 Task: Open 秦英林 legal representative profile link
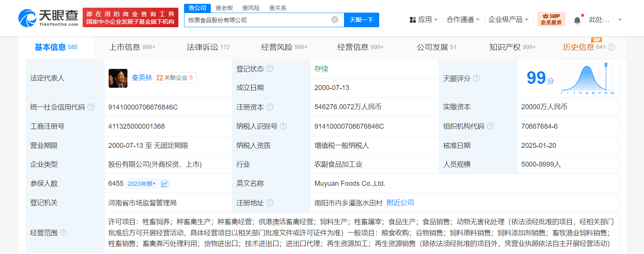[142, 78]
